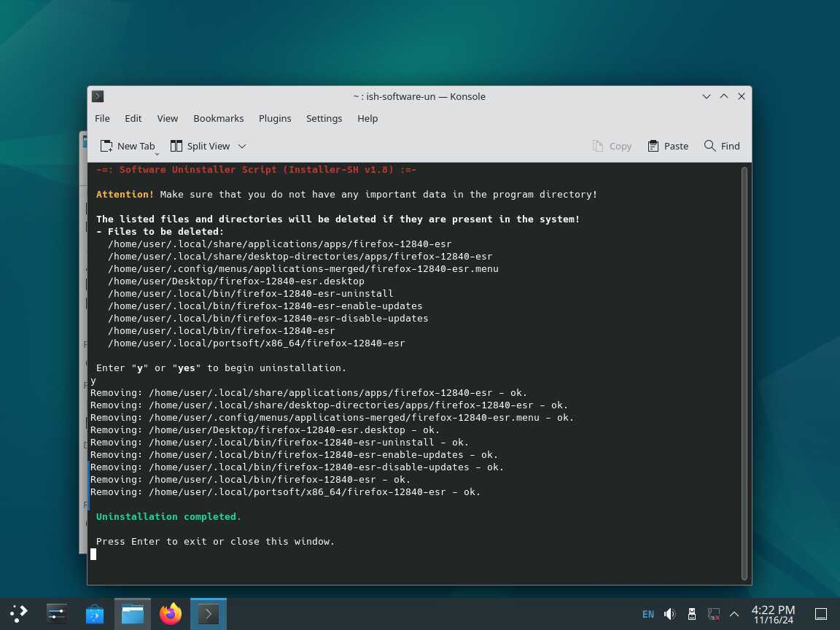
Task: Open the File menu
Action: click(x=102, y=118)
